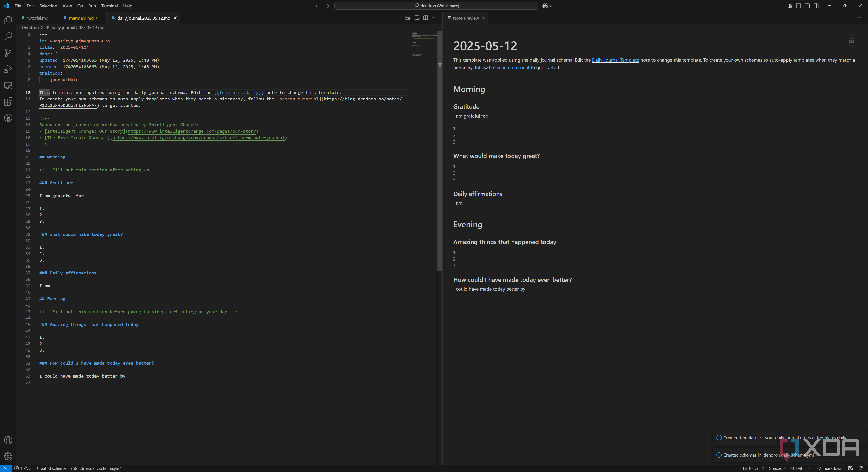The image size is (868, 472).
Task: Open the editor More Actions ellipsis
Action: (x=434, y=18)
